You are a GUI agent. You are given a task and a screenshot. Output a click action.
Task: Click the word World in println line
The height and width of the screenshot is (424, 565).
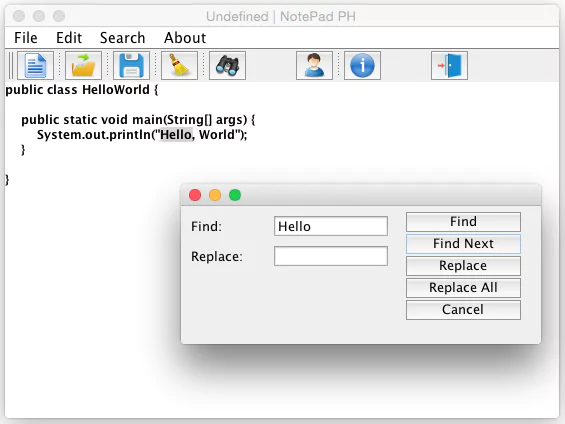coord(217,135)
